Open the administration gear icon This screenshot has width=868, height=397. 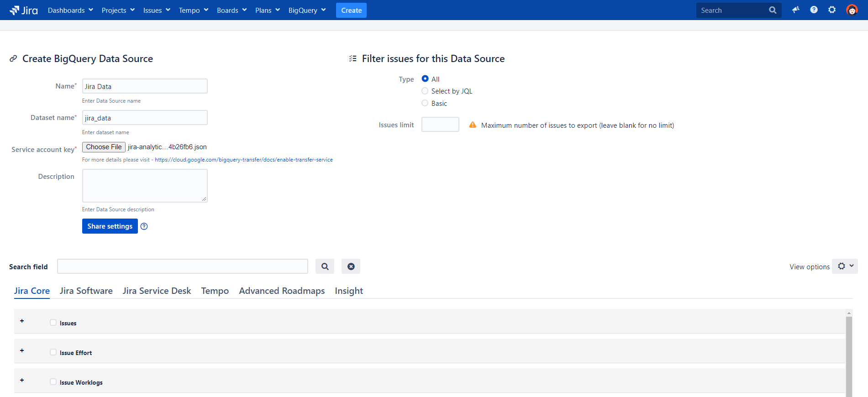click(x=832, y=10)
